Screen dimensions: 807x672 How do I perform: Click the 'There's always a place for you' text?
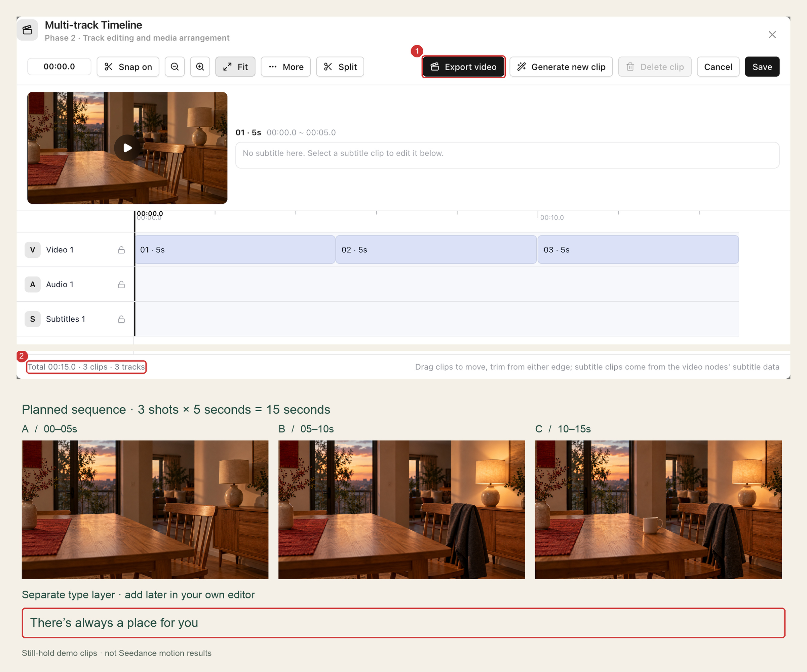tap(114, 623)
